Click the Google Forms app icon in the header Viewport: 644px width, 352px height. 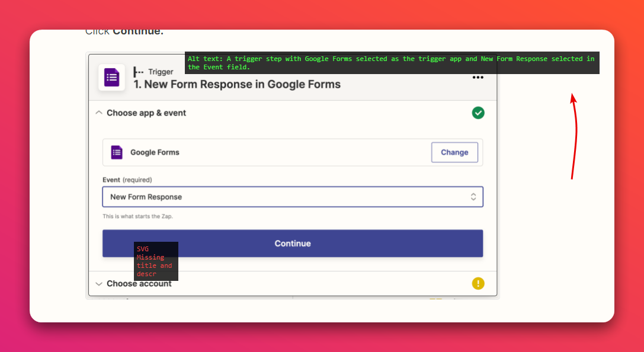click(112, 78)
